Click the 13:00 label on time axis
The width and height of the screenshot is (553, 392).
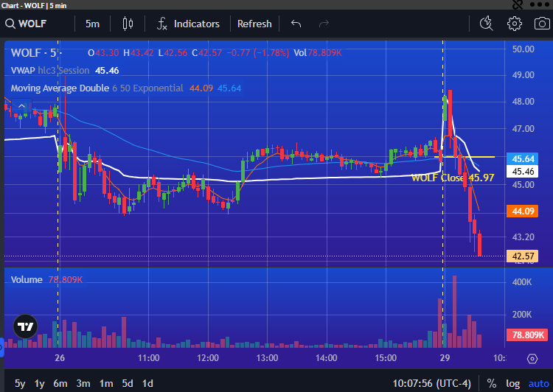point(267,358)
